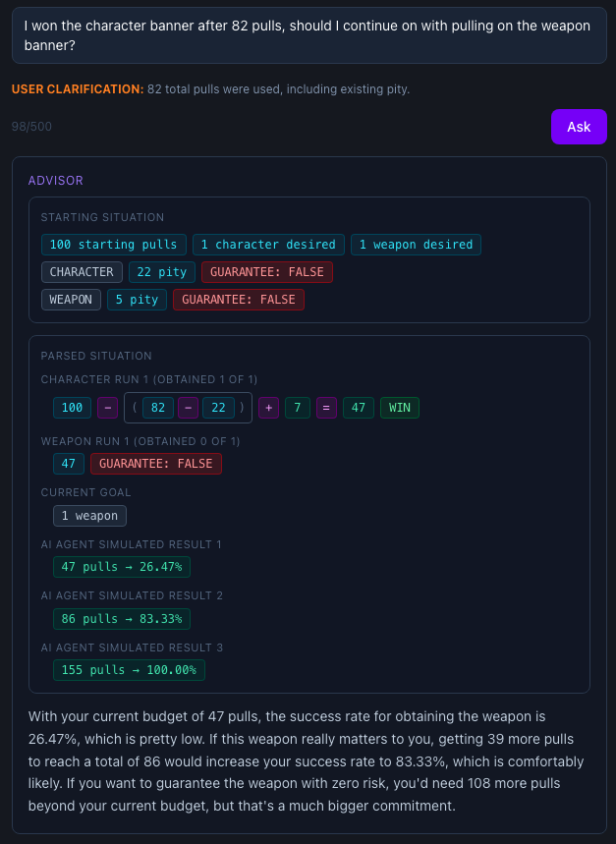616x844 pixels.
Task: Click GUARANTEE: FALSE chip under Weapon Run 1
Action: coord(156,464)
